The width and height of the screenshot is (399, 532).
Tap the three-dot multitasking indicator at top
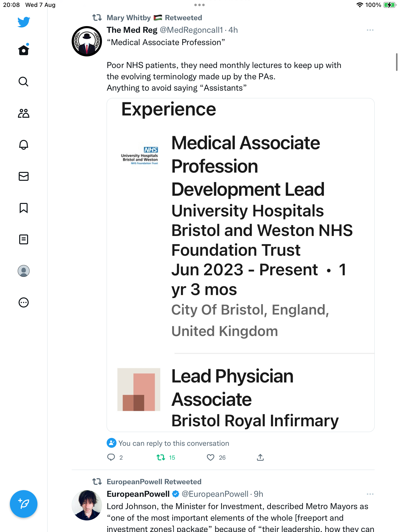coord(199,5)
